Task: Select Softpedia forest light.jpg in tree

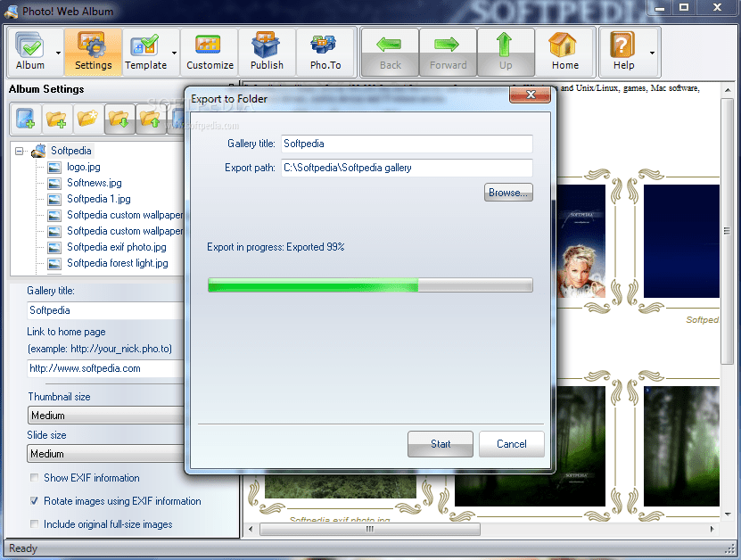Action: [x=118, y=263]
